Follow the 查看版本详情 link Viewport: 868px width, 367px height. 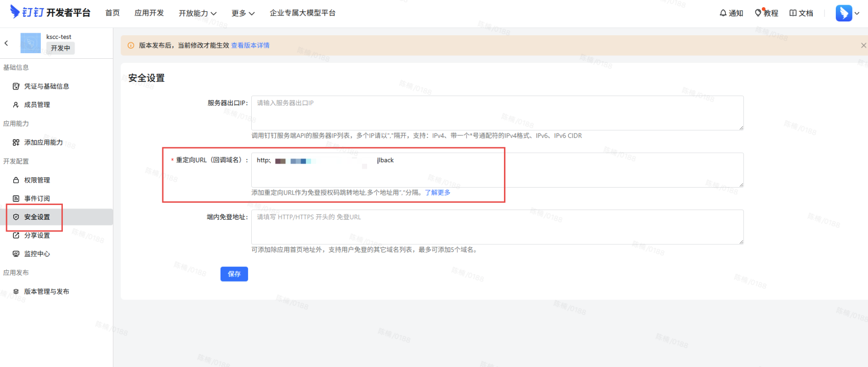pos(250,45)
